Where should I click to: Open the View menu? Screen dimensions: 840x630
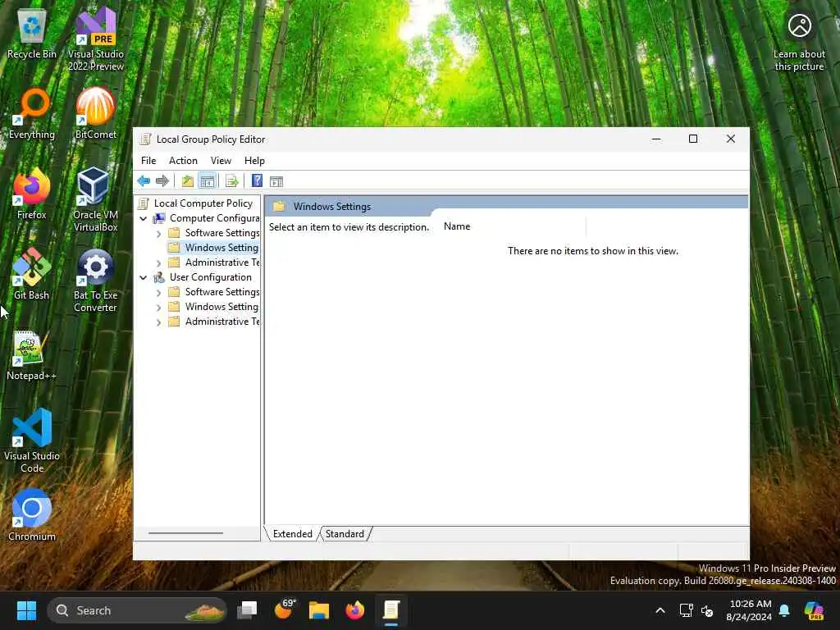click(x=221, y=161)
